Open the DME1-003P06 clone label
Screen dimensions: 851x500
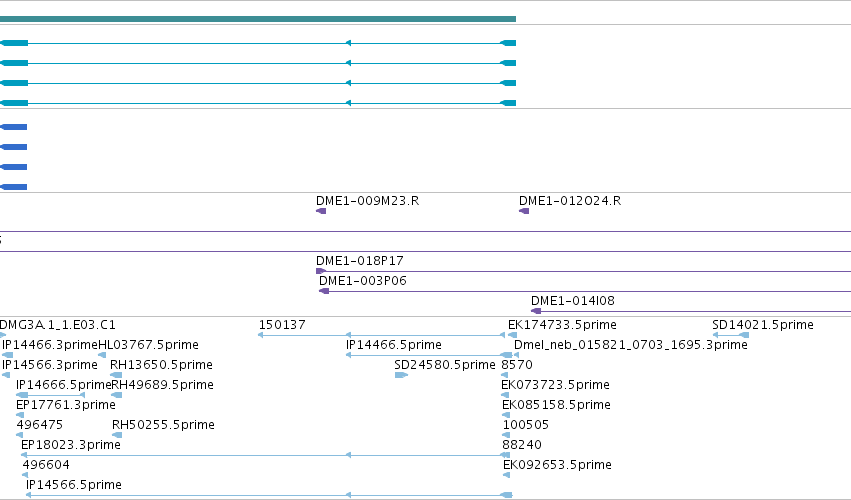(x=363, y=281)
